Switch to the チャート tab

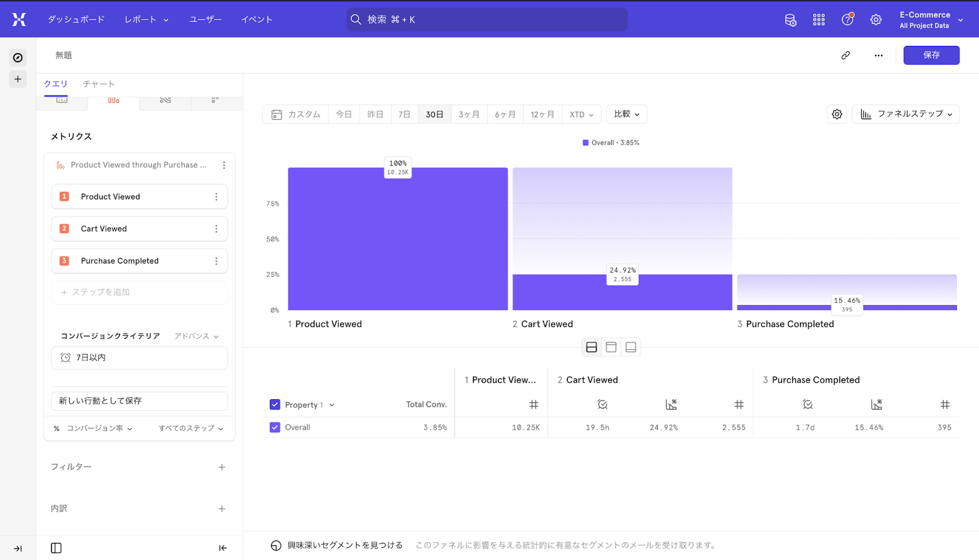coord(99,84)
